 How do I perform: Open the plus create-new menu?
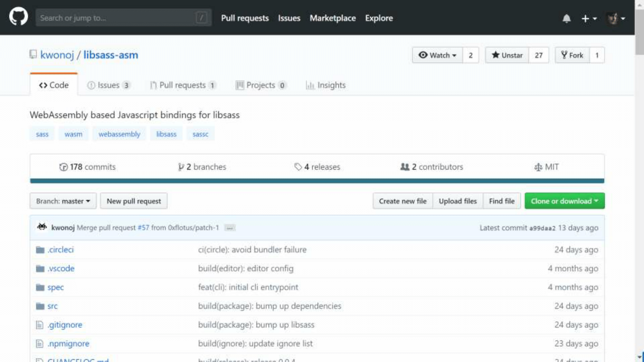[x=589, y=18]
